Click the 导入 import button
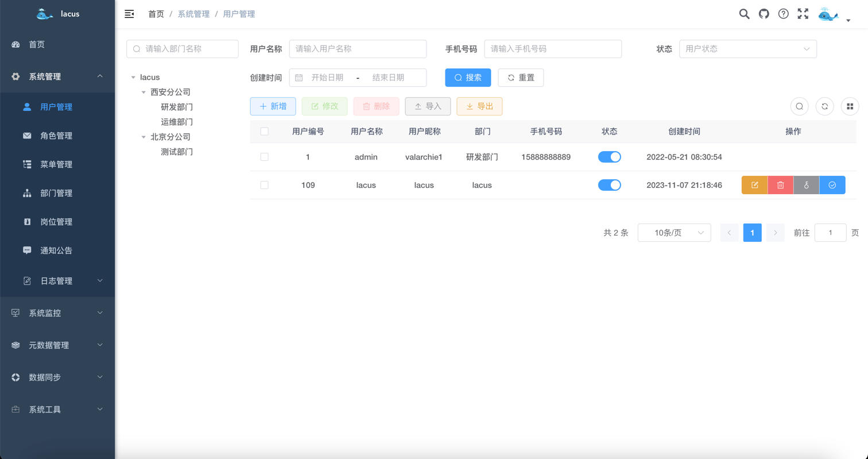This screenshot has width=868, height=459. coord(428,106)
